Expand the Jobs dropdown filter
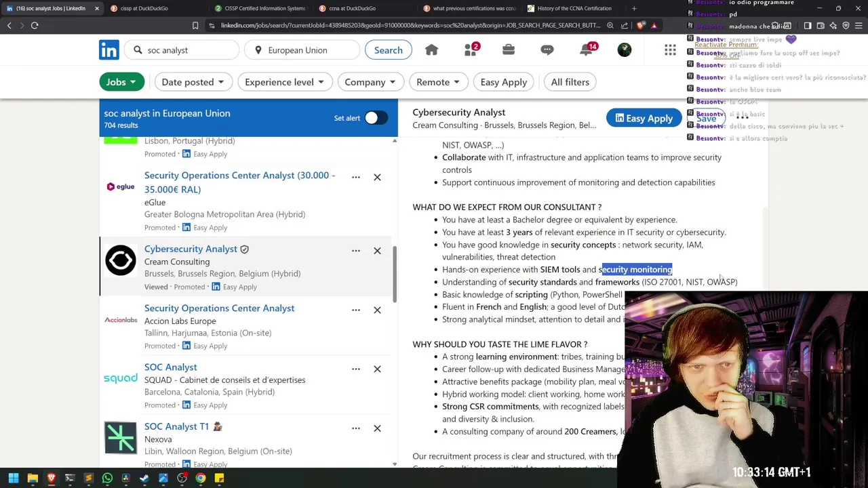 [121, 82]
